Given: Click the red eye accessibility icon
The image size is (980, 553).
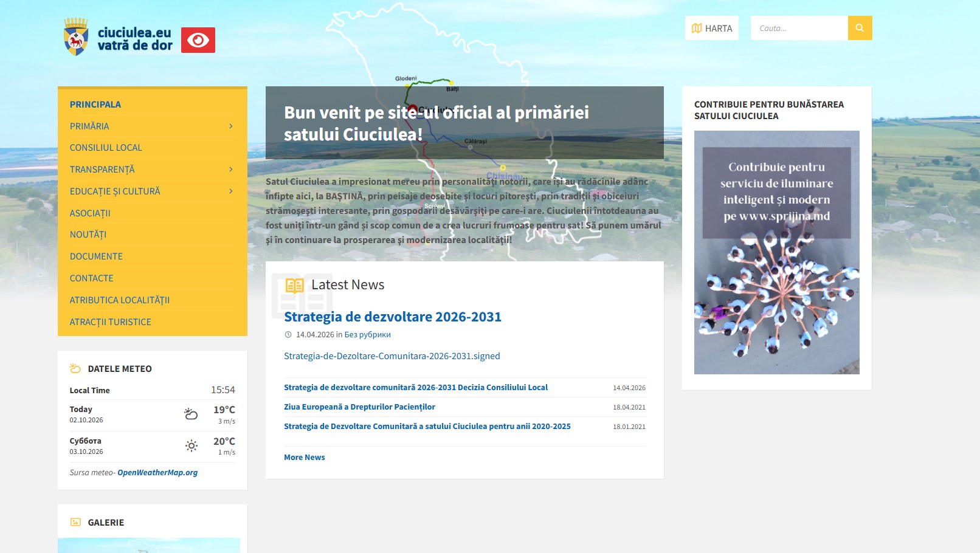Looking at the screenshot, I should point(198,40).
